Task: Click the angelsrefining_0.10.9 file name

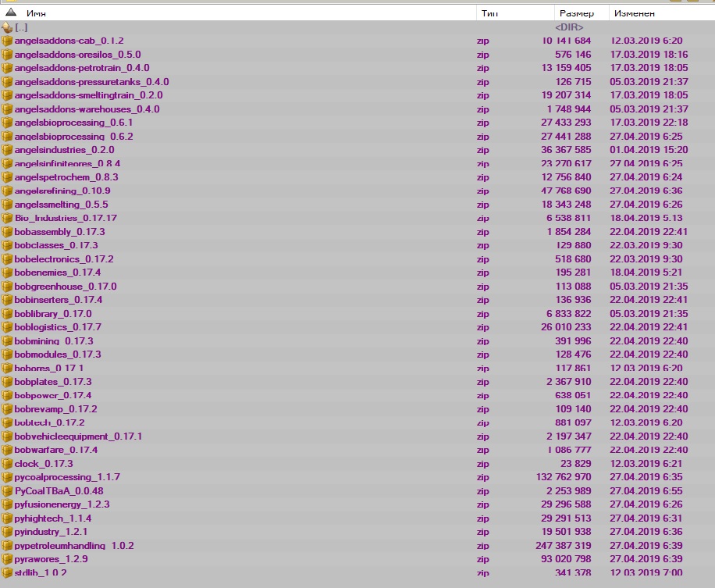Action: point(62,191)
